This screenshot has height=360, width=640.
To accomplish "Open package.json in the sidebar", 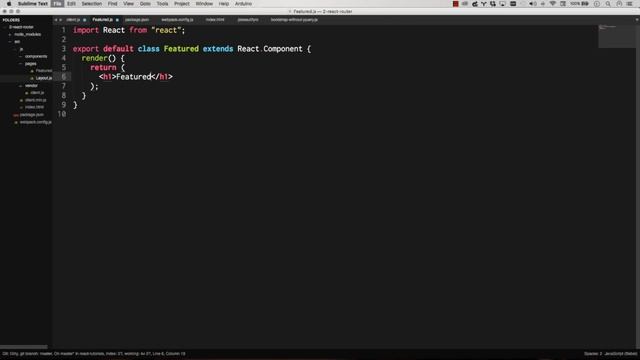I will [x=31, y=115].
